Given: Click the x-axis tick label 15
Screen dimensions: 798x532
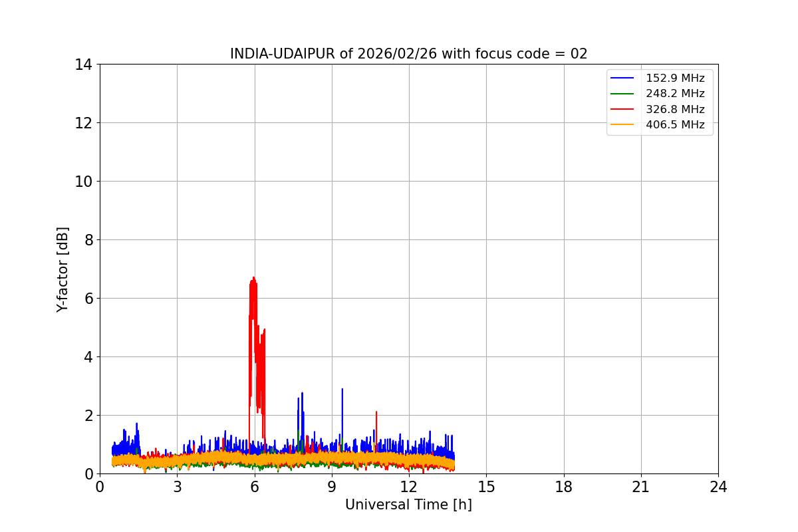Looking at the screenshot, I should click(486, 487).
